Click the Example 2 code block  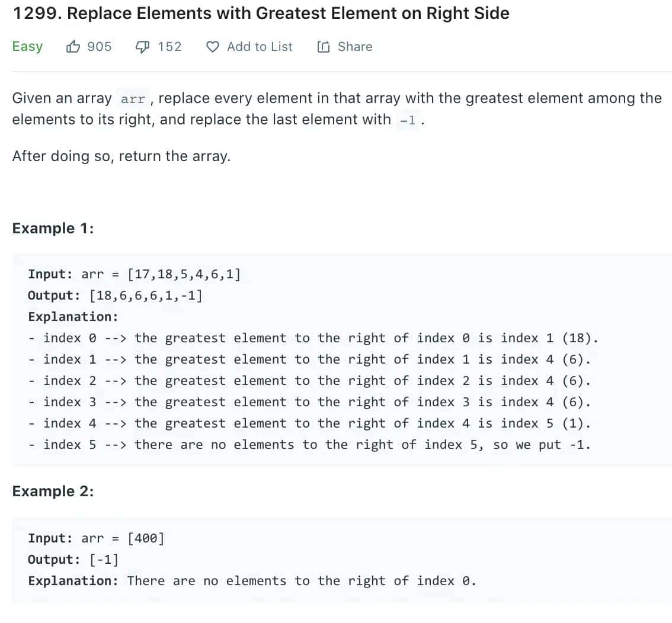click(x=336, y=559)
